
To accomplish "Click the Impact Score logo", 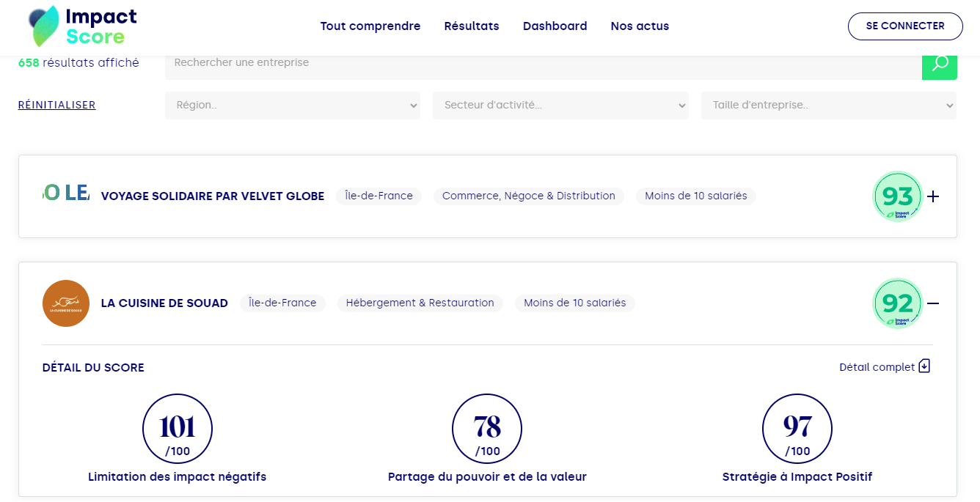I will pyautogui.click(x=83, y=26).
